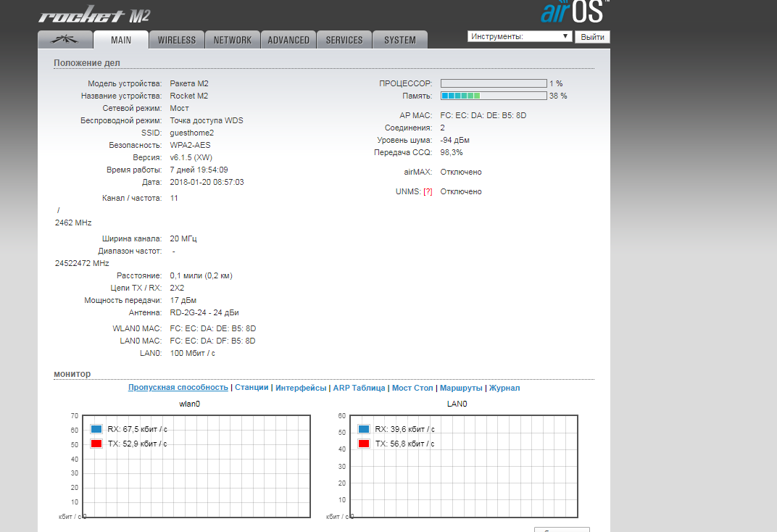Click the blue RX legend swatch for wlan0
The height and width of the screenshot is (532, 777).
pyautogui.click(x=96, y=429)
